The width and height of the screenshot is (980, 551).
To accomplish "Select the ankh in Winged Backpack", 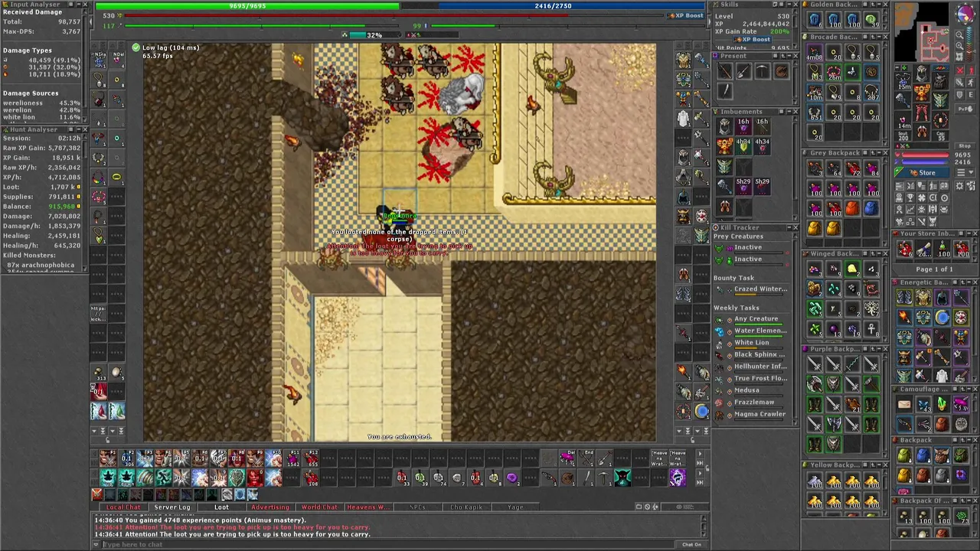I will point(871,329).
